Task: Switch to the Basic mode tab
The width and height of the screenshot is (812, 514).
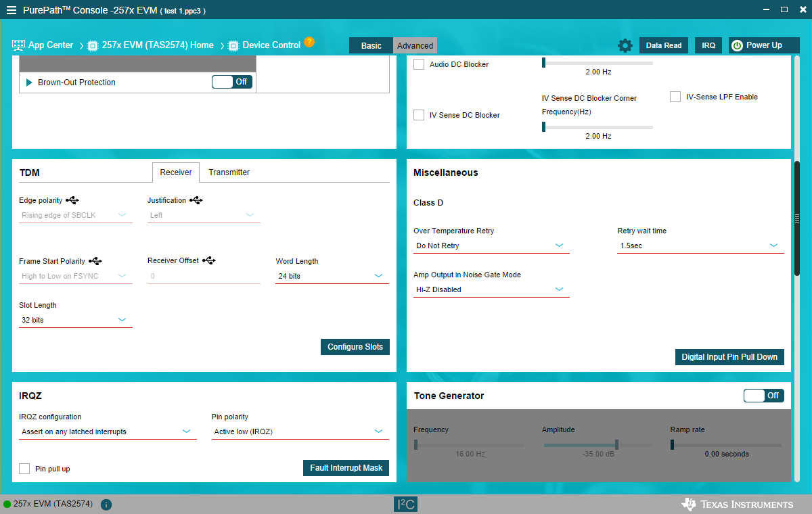Action: point(371,45)
